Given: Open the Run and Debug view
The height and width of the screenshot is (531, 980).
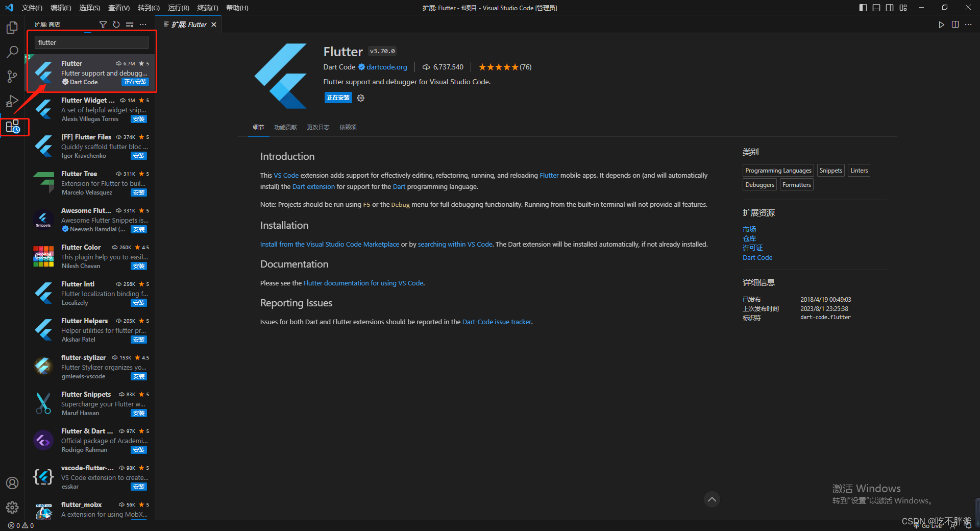Looking at the screenshot, I should coord(12,101).
